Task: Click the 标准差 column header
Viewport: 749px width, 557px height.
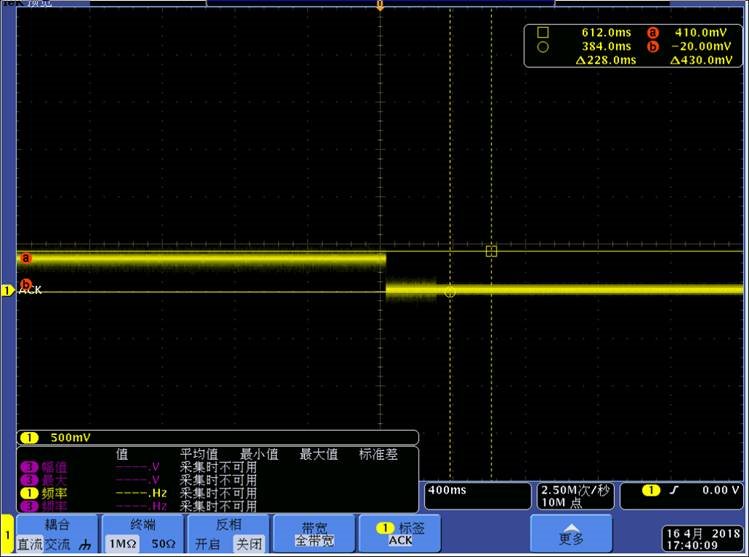Action: pos(378,454)
